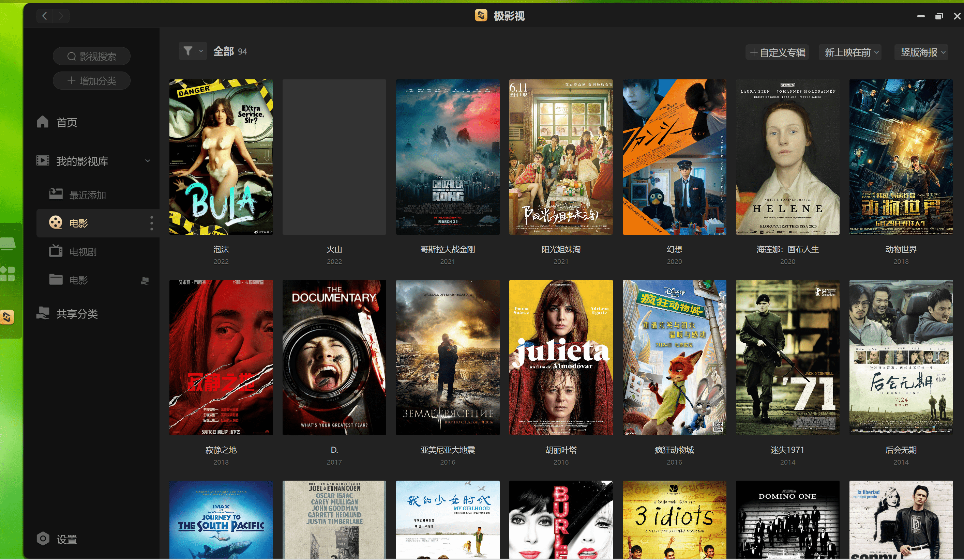Click the 我的影视库 library icon
964x560 pixels.
42,161
